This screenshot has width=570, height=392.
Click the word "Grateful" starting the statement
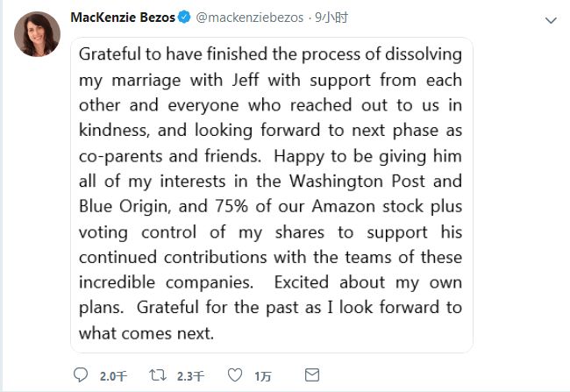(x=111, y=53)
